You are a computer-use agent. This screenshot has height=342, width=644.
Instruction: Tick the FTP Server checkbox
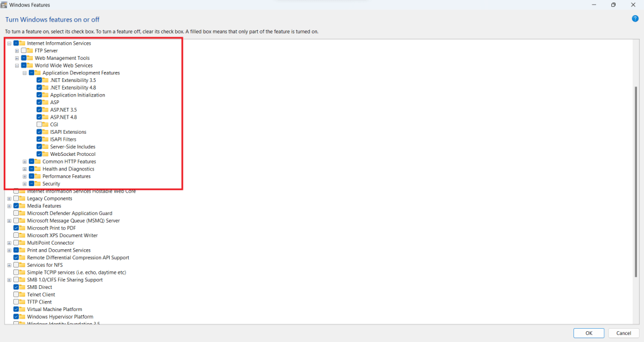(x=24, y=50)
